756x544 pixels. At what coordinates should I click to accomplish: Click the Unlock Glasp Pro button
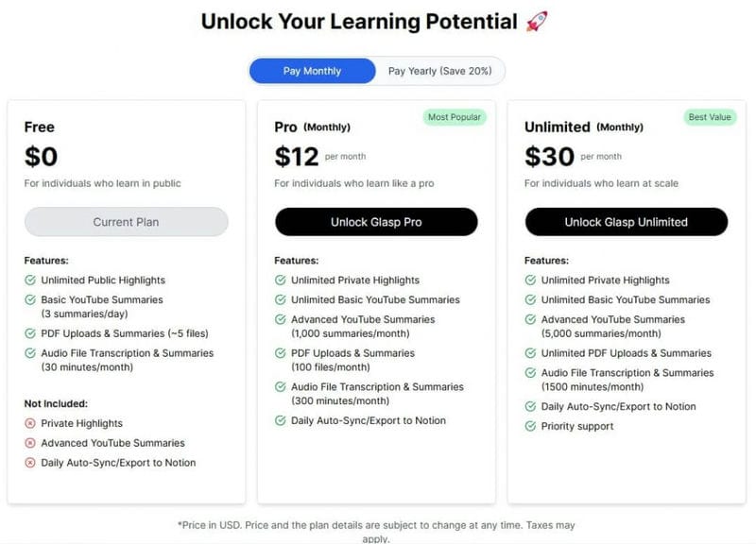376,222
